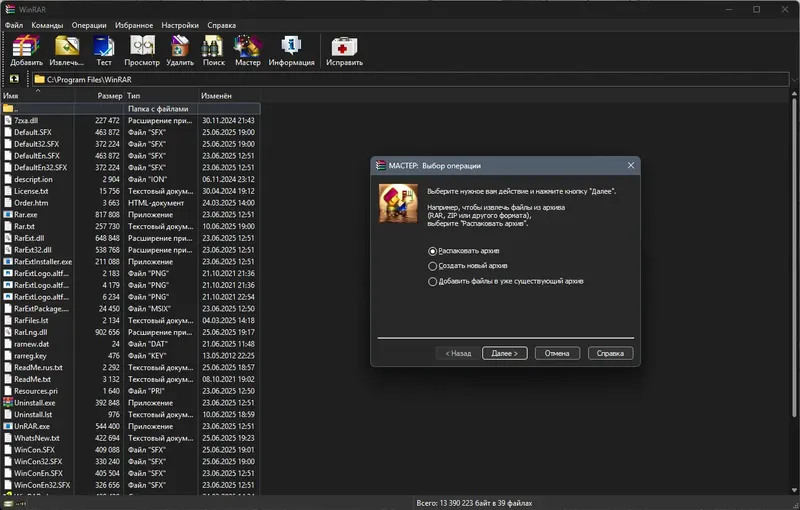Close the МАСТЕР dialog
This screenshot has width=800, height=510.
click(x=631, y=165)
